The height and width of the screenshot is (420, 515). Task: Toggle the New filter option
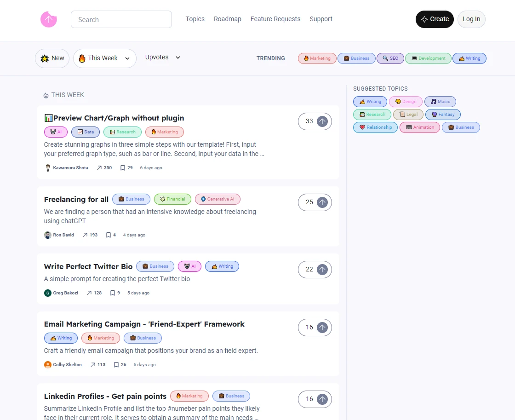52,58
